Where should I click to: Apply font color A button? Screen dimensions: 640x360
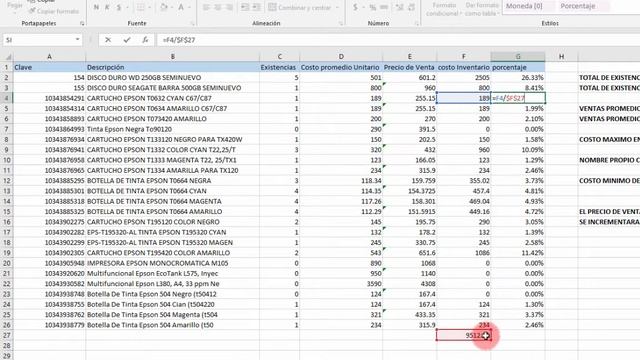click(181, 7)
